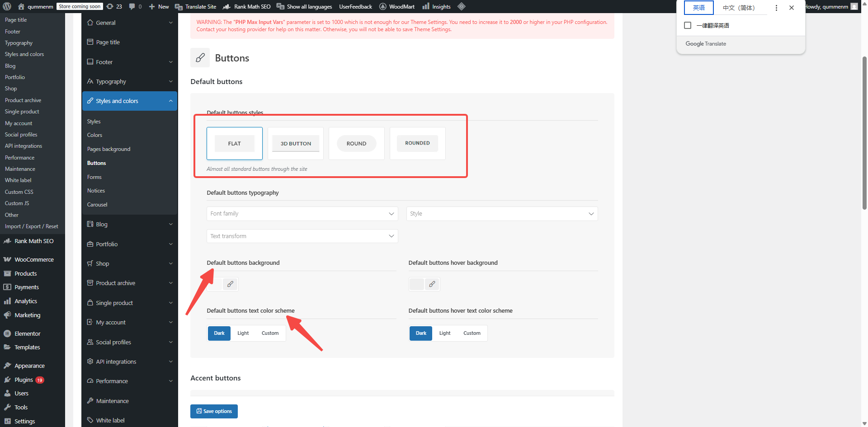This screenshot has width=868, height=427.
Task: Click the comments bubble icon in admin bar
Action: pyautogui.click(x=132, y=6)
